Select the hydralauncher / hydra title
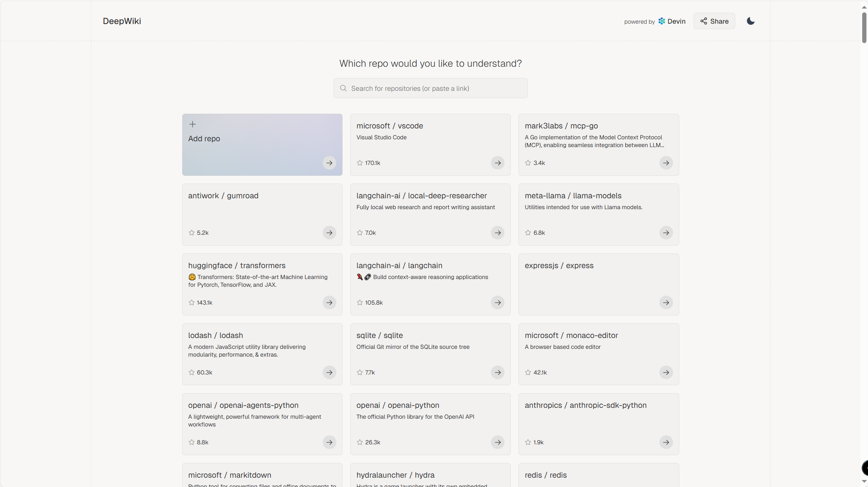Viewport: 868px width, 487px height. point(395,475)
